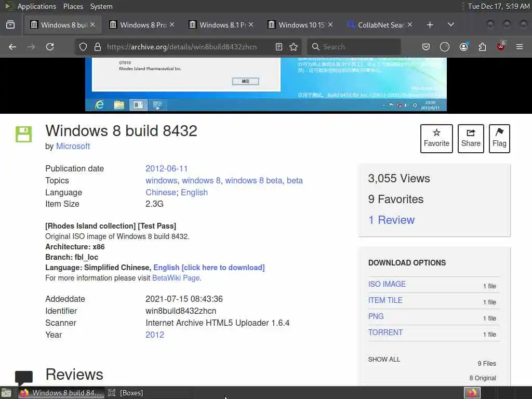
Task: Switch to Boxes window in taskbar
Action: point(126,393)
